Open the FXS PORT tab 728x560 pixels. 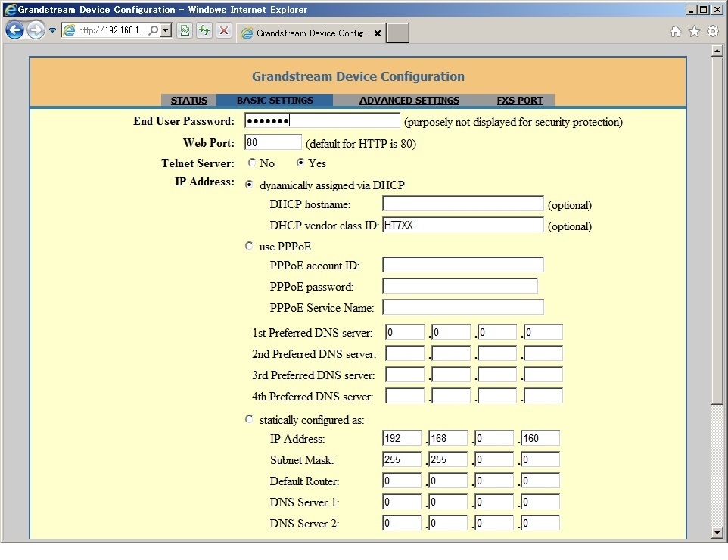click(x=520, y=101)
